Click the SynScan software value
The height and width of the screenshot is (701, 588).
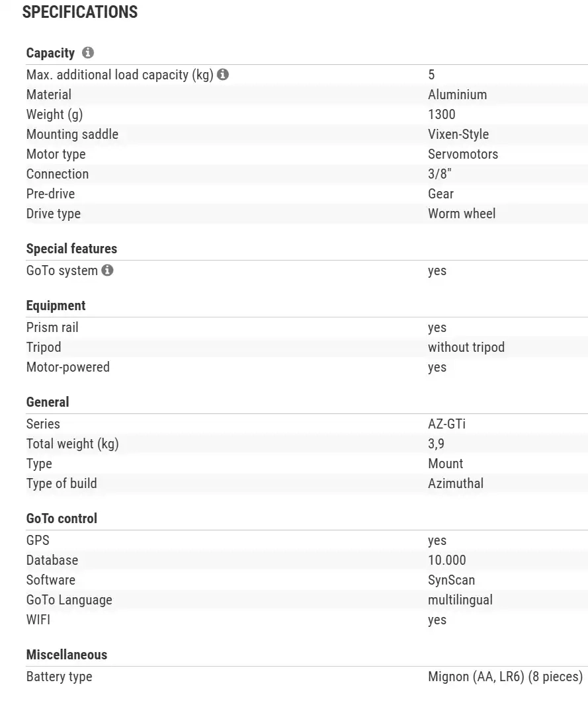[x=451, y=580]
